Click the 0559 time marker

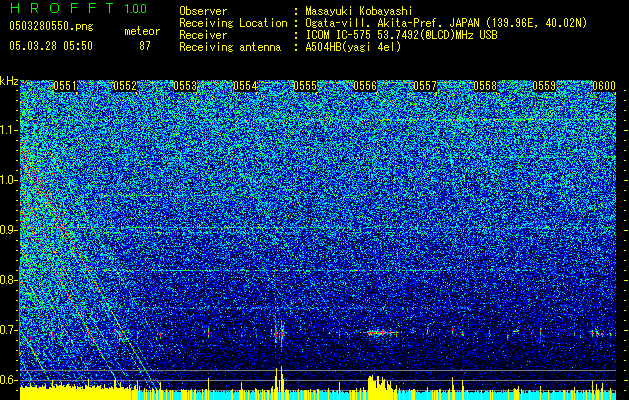(x=544, y=86)
